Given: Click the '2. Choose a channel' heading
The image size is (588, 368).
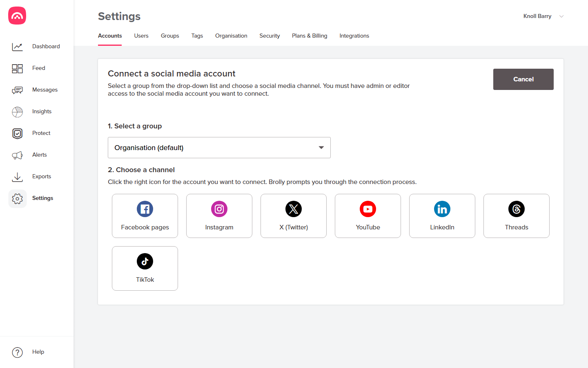Looking at the screenshot, I should [141, 170].
